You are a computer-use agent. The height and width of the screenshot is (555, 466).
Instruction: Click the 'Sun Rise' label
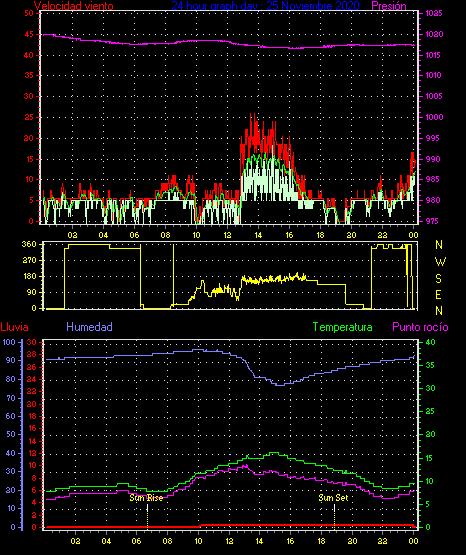click(x=146, y=498)
